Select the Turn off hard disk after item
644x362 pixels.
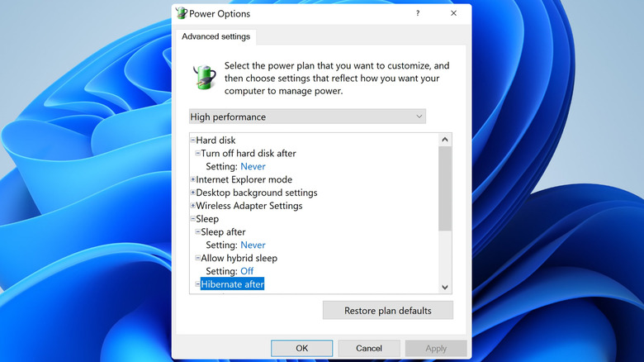[x=248, y=153]
